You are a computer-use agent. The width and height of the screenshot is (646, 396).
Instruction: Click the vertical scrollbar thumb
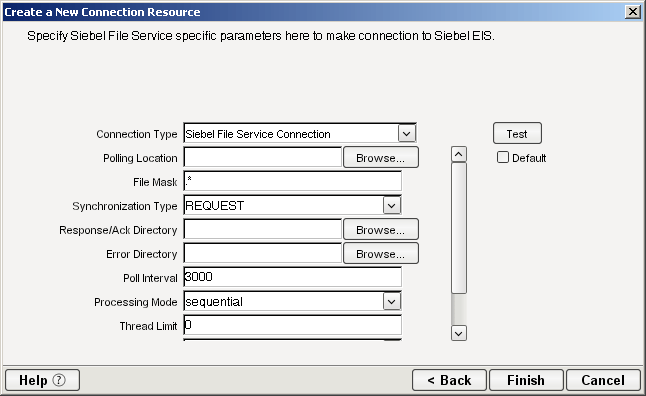(459, 228)
